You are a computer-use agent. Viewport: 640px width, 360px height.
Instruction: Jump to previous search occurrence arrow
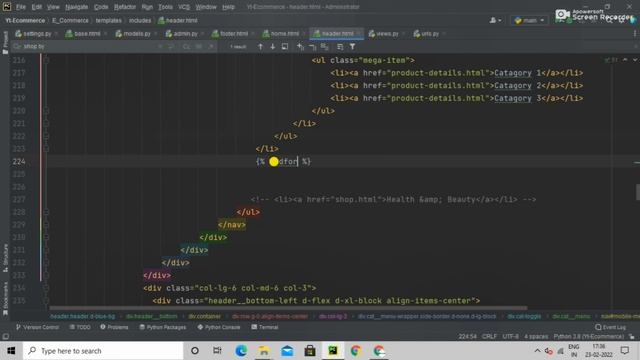(260, 47)
